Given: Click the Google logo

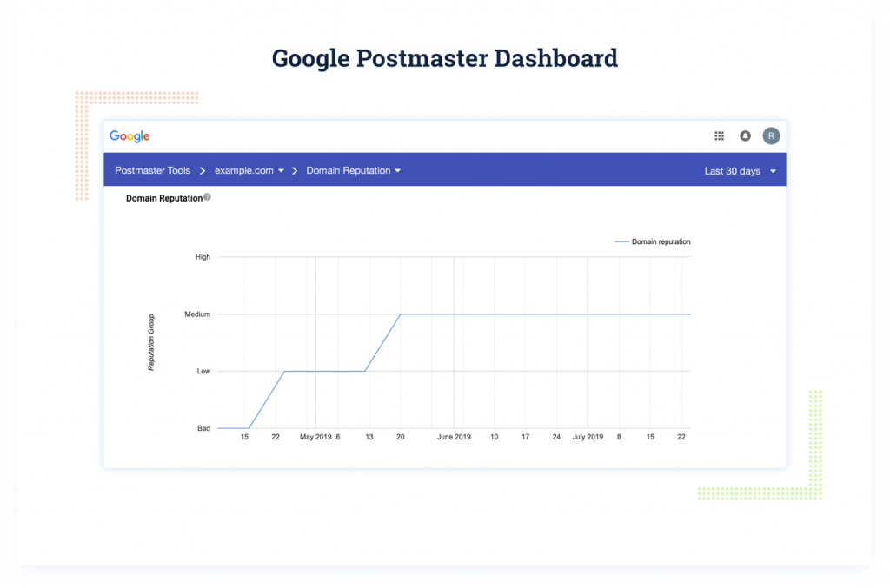Looking at the screenshot, I should 130,136.
